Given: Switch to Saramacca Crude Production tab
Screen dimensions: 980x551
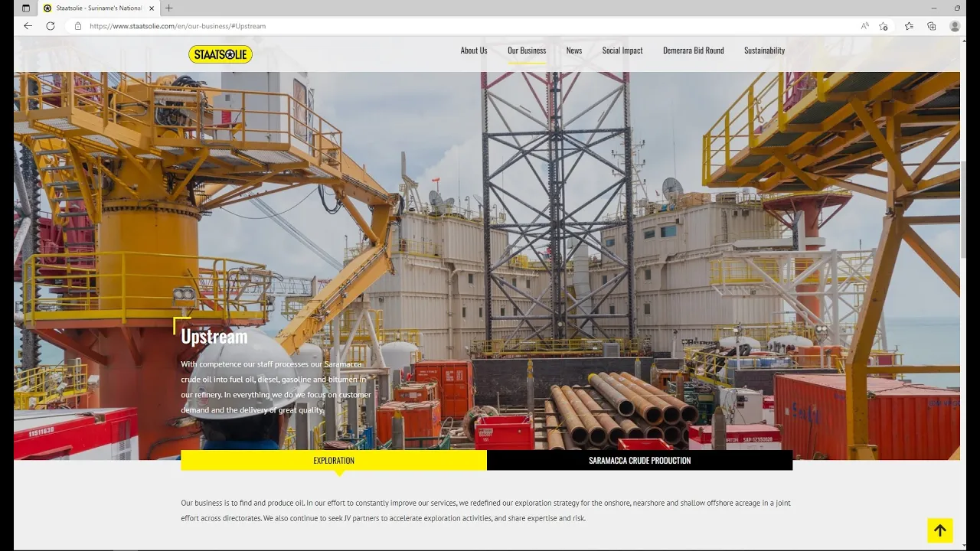Looking at the screenshot, I should point(640,460).
